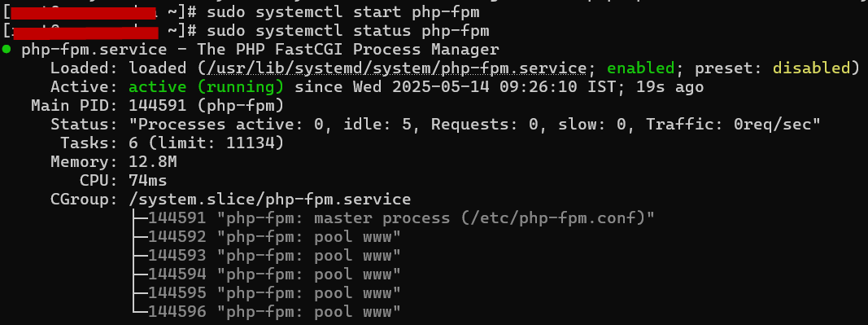This screenshot has width=868, height=325.
Task: Click the CPU value 74ms
Action: pyautogui.click(x=148, y=180)
